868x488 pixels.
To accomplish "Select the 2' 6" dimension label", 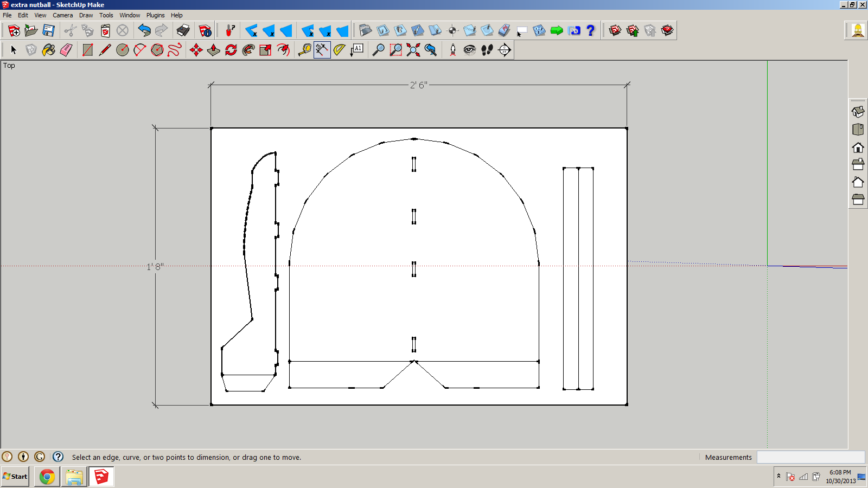I will (x=418, y=85).
